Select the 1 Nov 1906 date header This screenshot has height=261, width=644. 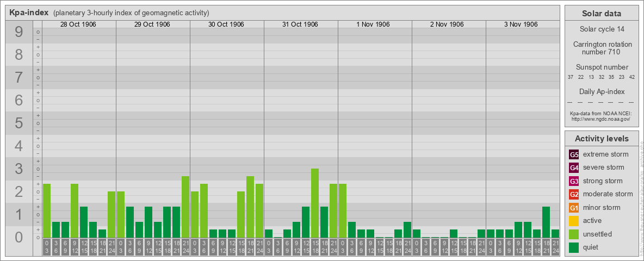point(373,24)
